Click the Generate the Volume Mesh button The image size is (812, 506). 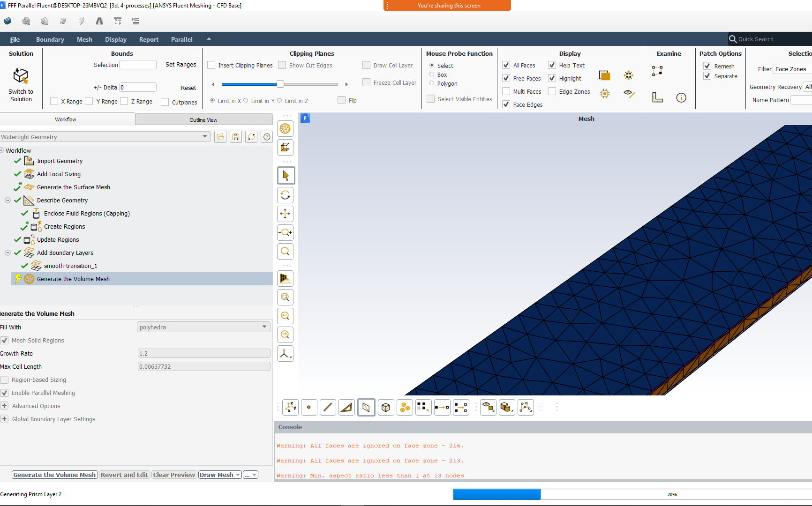55,475
